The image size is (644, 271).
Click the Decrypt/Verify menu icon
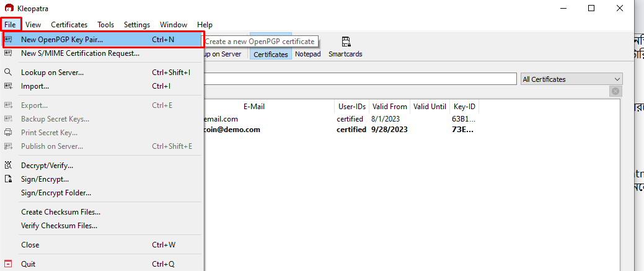click(8, 166)
